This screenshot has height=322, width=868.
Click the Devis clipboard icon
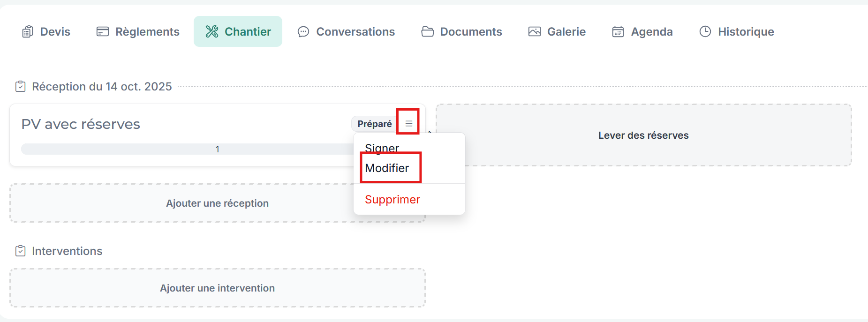point(28,31)
